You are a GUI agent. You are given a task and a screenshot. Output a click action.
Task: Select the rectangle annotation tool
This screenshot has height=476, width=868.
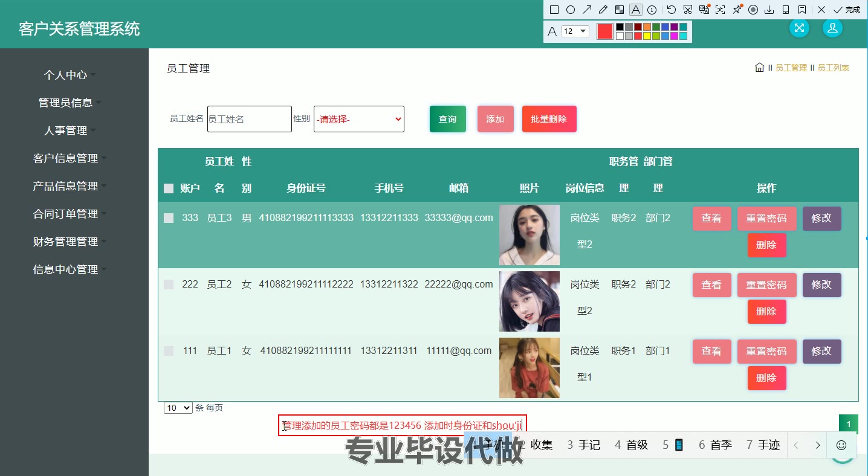click(554, 10)
